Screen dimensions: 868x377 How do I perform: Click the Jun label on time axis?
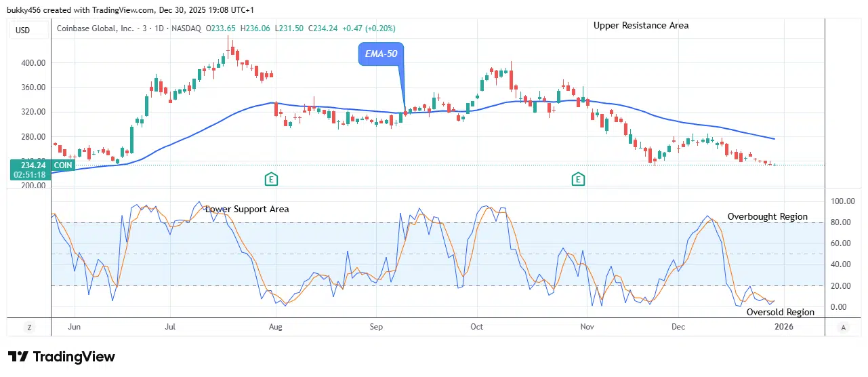(75, 327)
